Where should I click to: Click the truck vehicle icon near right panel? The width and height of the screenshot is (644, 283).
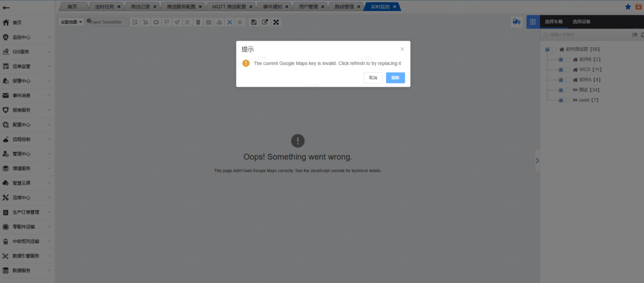click(x=516, y=22)
